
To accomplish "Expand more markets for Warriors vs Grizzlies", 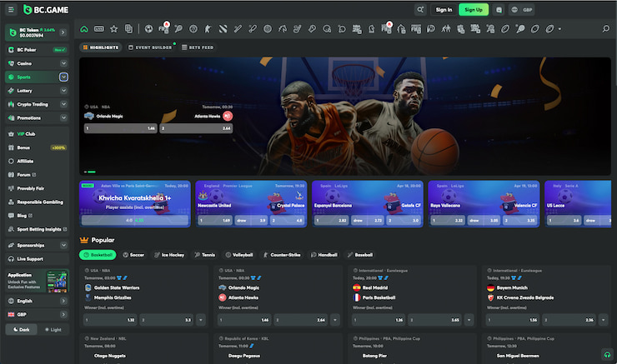I will click(x=201, y=320).
